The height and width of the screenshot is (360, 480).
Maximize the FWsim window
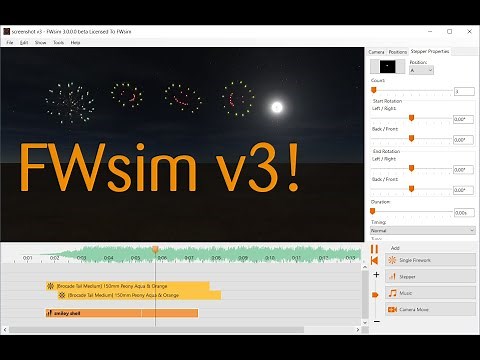coord(450,32)
